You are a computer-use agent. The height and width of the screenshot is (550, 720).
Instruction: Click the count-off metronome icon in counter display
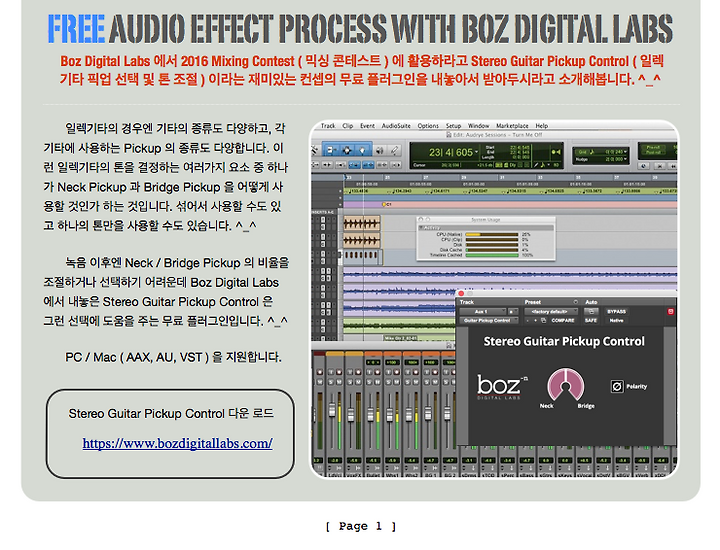(x=556, y=152)
